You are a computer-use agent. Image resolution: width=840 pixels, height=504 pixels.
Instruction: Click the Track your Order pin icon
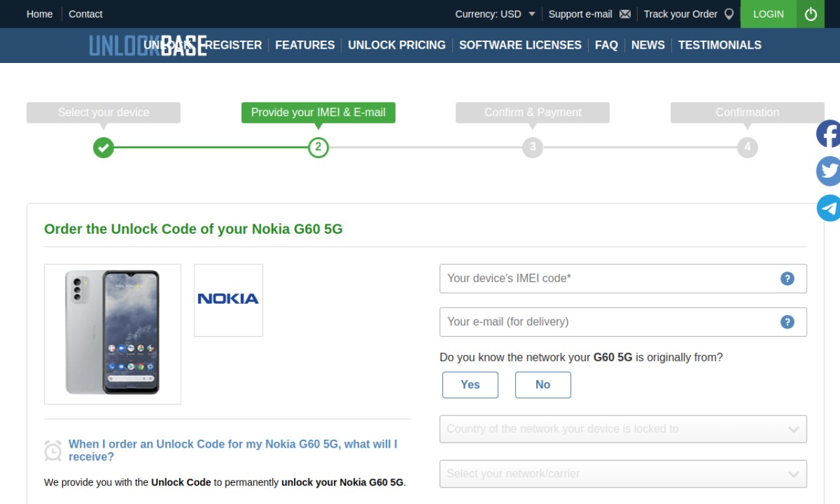[728, 14]
